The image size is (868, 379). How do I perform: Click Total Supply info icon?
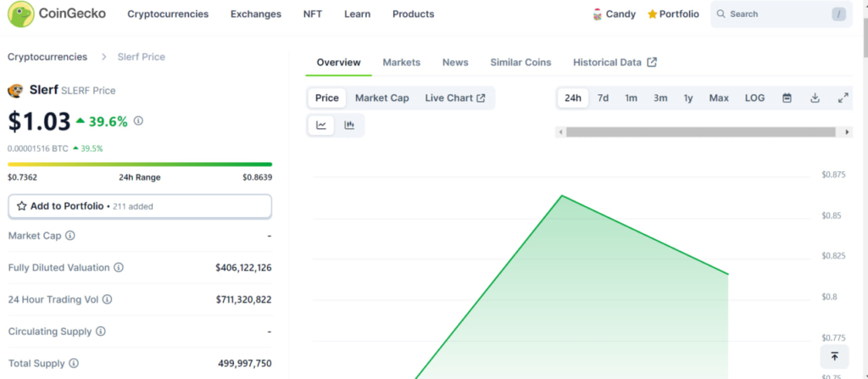click(x=74, y=364)
